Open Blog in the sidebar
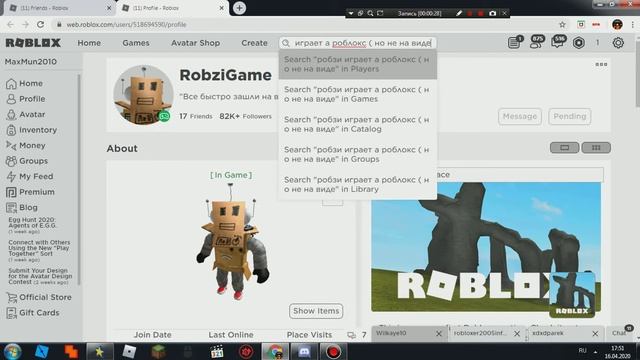640x360 pixels. click(x=22, y=207)
